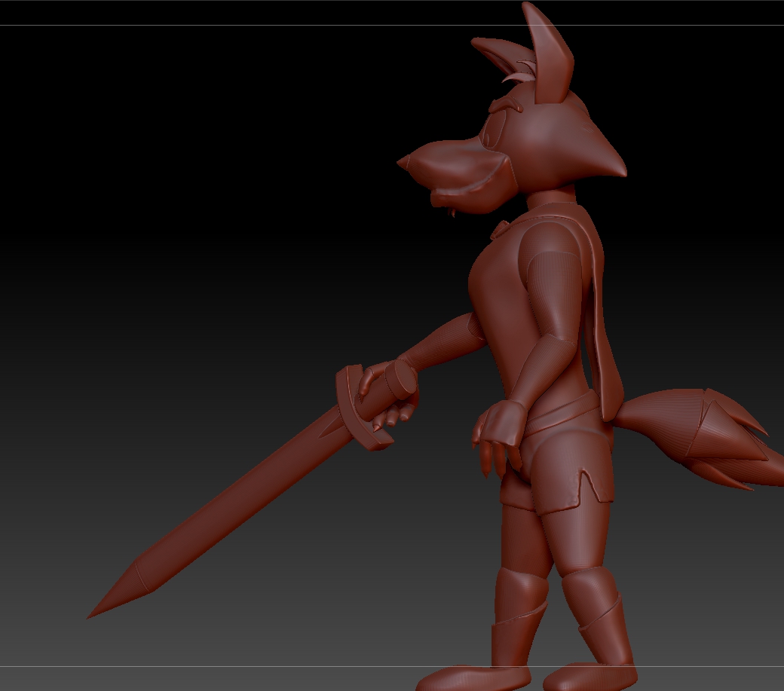Select the hanging left hand near the hip
This screenshot has height=691, width=784.
[x=497, y=436]
